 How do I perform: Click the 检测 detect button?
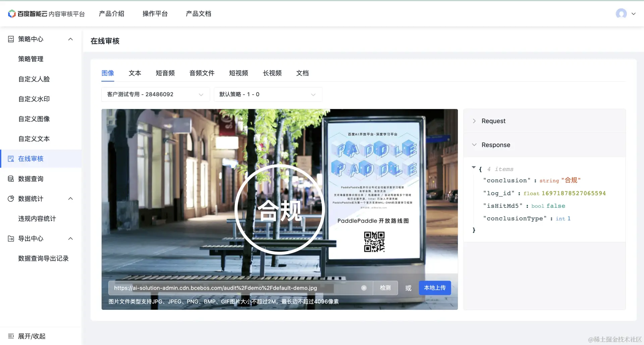pyautogui.click(x=385, y=288)
